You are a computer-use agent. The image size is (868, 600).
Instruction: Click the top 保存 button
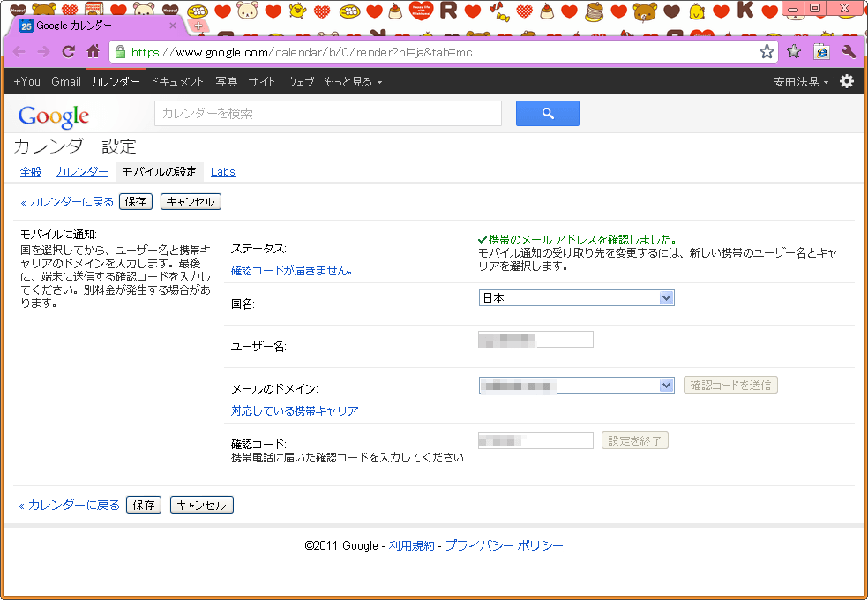(x=136, y=201)
